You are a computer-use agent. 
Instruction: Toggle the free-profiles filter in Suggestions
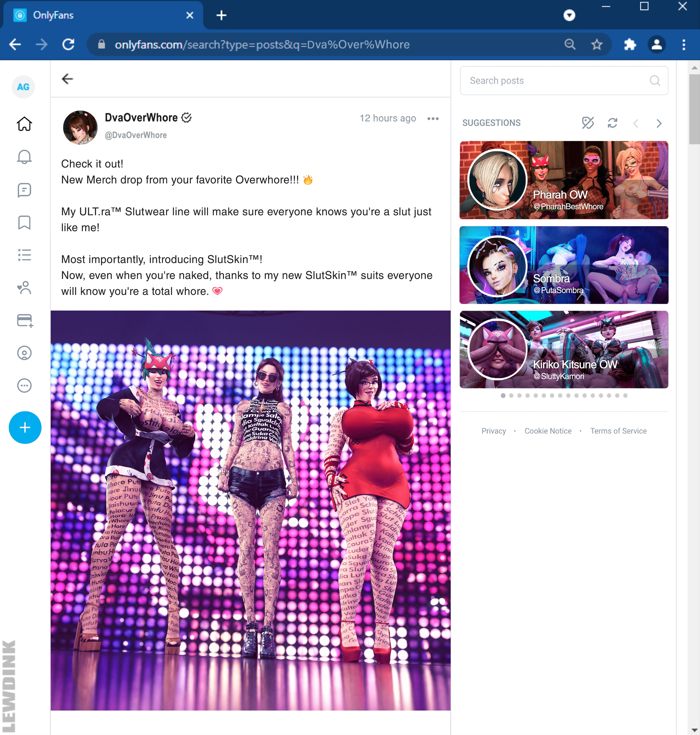click(588, 123)
